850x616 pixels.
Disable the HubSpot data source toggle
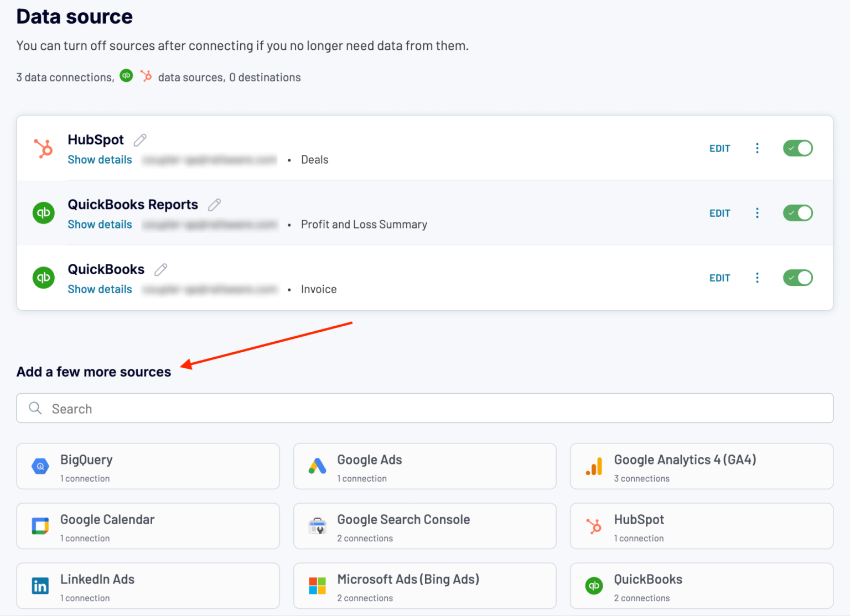(x=797, y=148)
